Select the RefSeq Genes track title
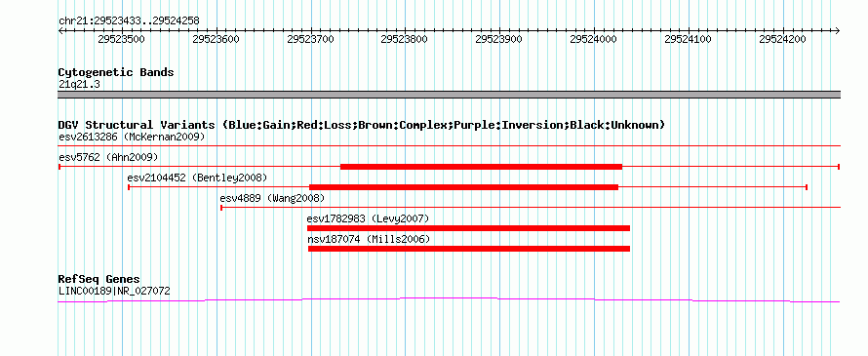 (99, 279)
